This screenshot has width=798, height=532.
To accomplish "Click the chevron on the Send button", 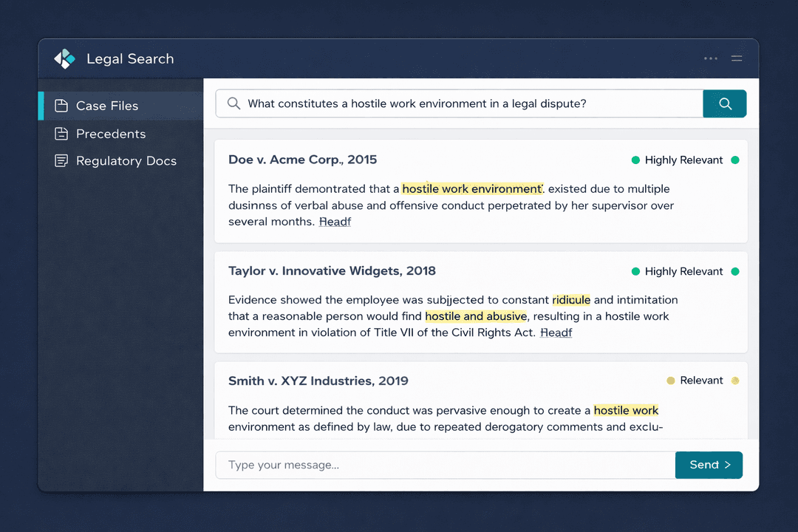I will point(727,465).
